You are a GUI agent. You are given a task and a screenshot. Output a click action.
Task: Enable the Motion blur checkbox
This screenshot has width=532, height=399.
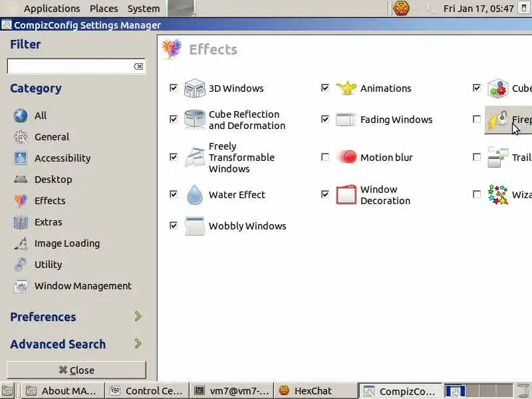tap(325, 157)
